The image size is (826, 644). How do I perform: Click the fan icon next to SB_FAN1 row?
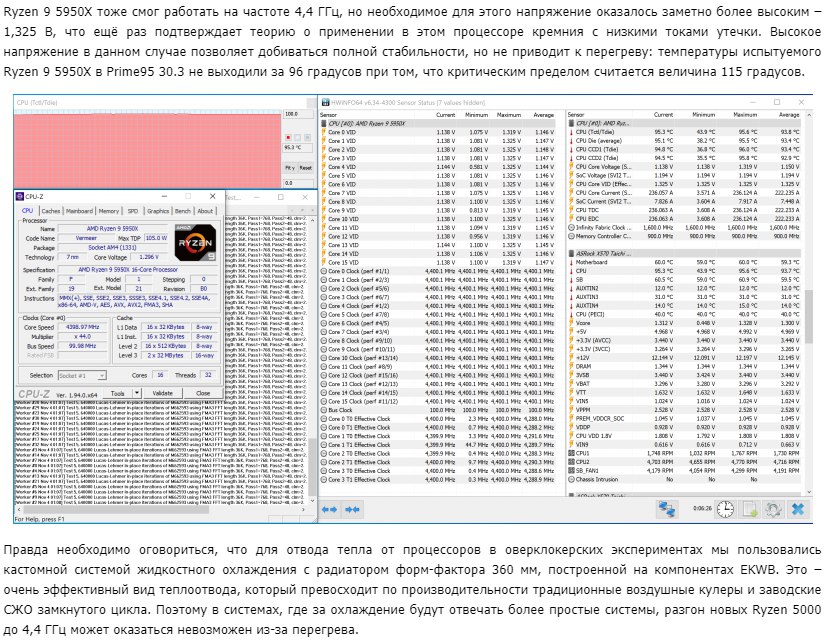572,471
